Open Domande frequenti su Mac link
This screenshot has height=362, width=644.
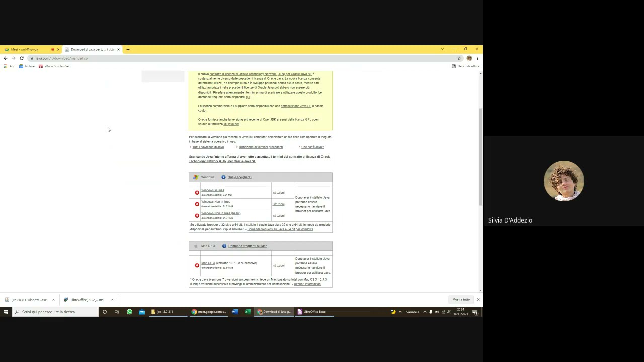248,246
